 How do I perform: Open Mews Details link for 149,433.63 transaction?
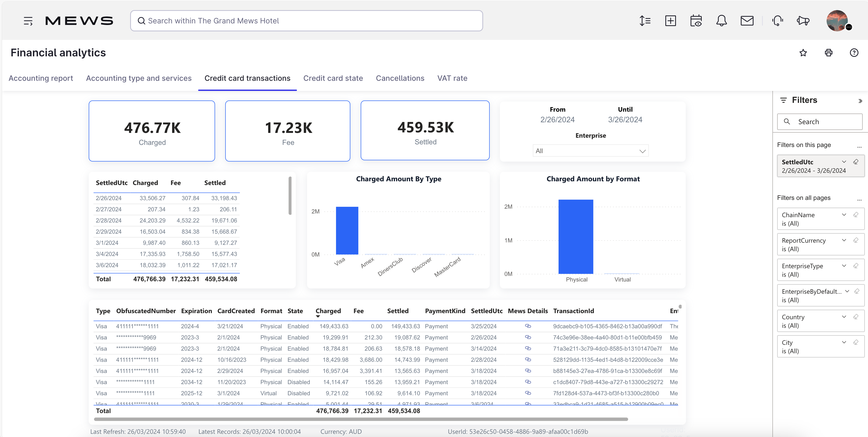pyautogui.click(x=528, y=326)
